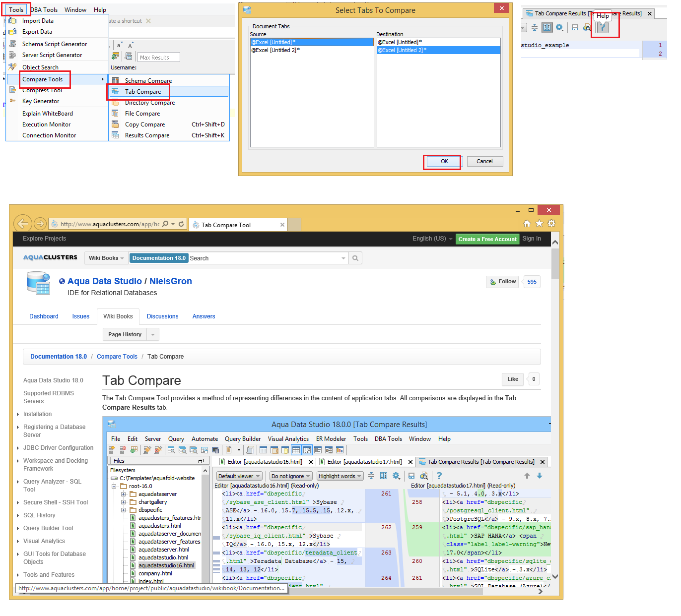The image size is (681, 616).
Task: Switch to the Dashboard tab
Action: [44, 316]
